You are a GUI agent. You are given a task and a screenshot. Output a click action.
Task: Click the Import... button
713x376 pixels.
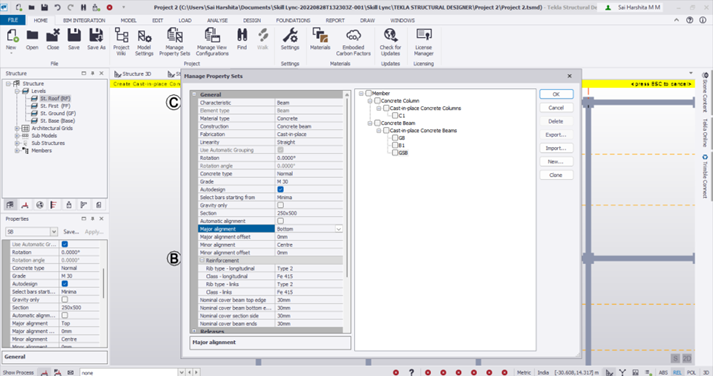click(556, 148)
